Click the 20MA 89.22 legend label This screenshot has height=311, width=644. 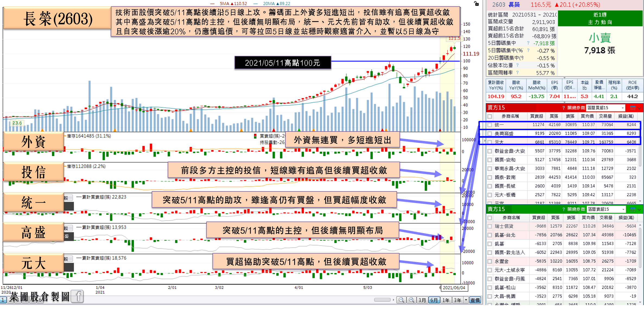click(x=277, y=4)
